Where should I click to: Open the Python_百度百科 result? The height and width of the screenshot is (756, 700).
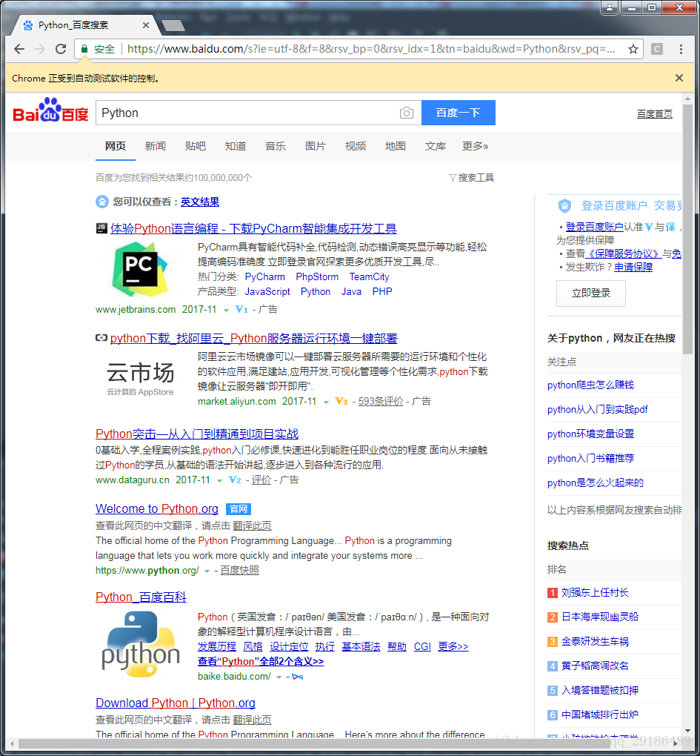(x=141, y=597)
